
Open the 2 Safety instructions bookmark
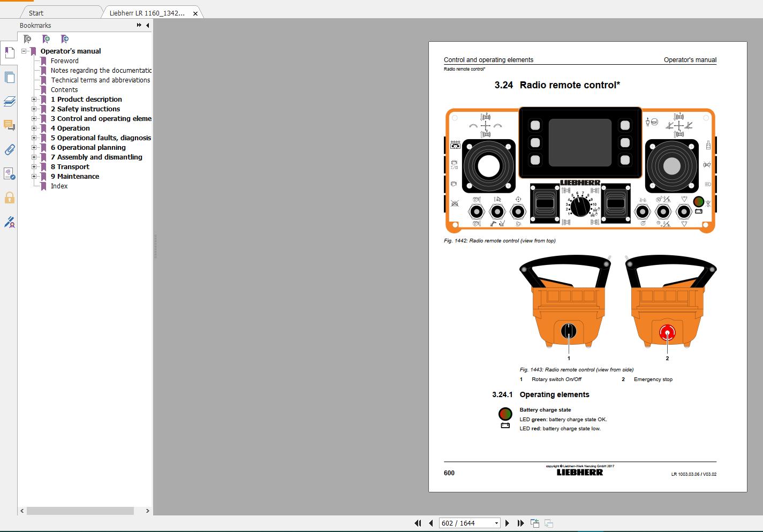[85, 109]
